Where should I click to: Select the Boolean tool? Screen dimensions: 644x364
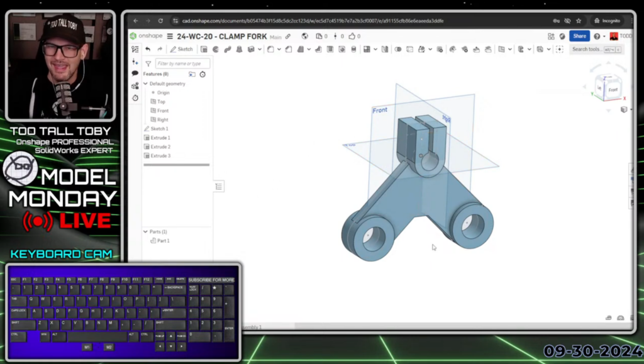398,49
